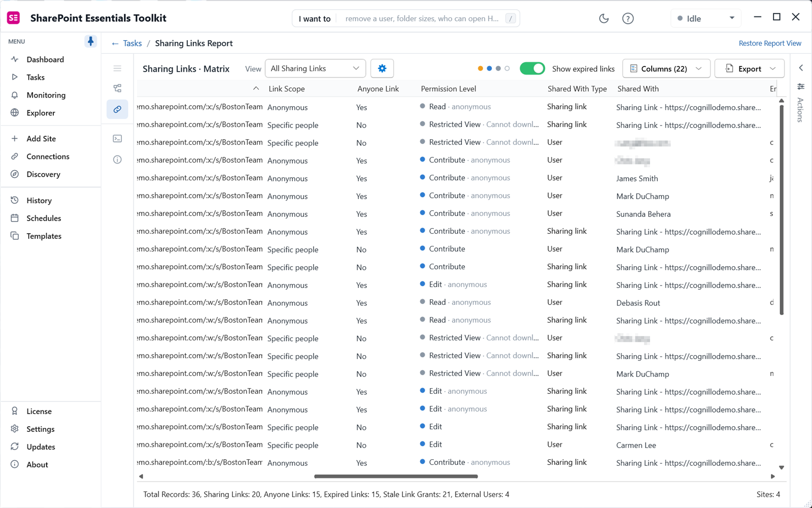Viewport: 812px width, 508px height.
Task: Click the horizontal scrollbar thumb
Action: (x=396, y=477)
